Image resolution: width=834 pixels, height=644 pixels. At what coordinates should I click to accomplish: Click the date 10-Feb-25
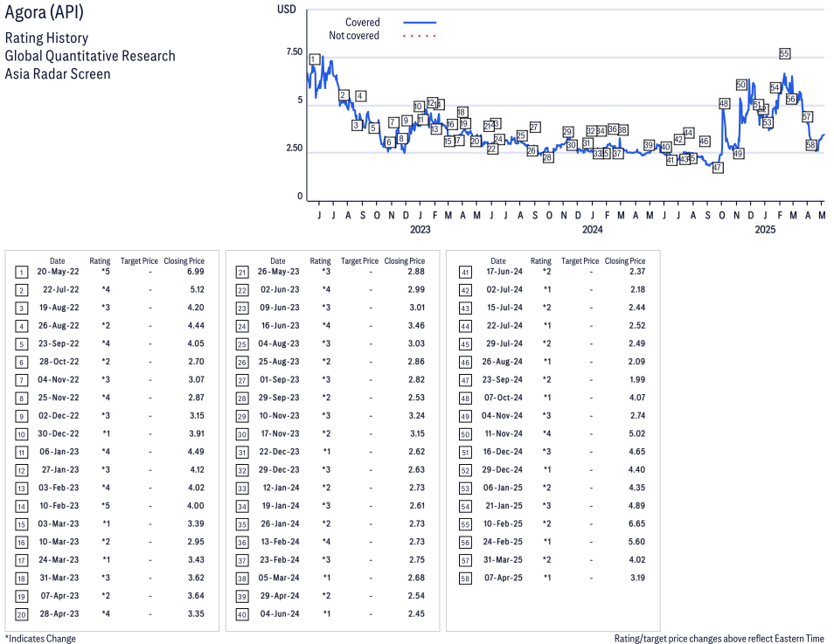pyautogui.click(x=503, y=523)
